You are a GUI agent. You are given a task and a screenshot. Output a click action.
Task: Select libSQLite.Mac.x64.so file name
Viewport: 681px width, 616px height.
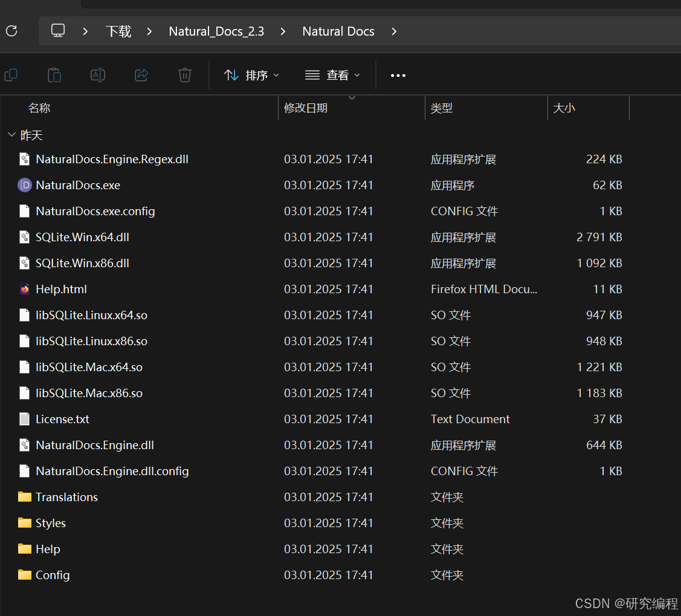pos(89,367)
